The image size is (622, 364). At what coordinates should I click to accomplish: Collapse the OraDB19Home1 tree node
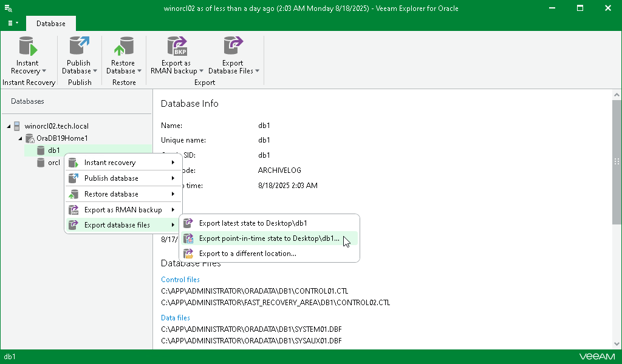click(20, 138)
